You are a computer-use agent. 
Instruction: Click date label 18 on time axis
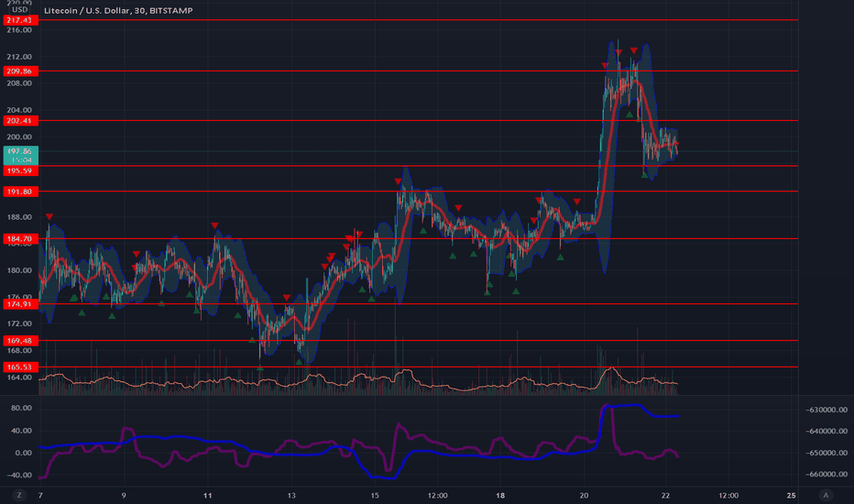click(x=500, y=495)
